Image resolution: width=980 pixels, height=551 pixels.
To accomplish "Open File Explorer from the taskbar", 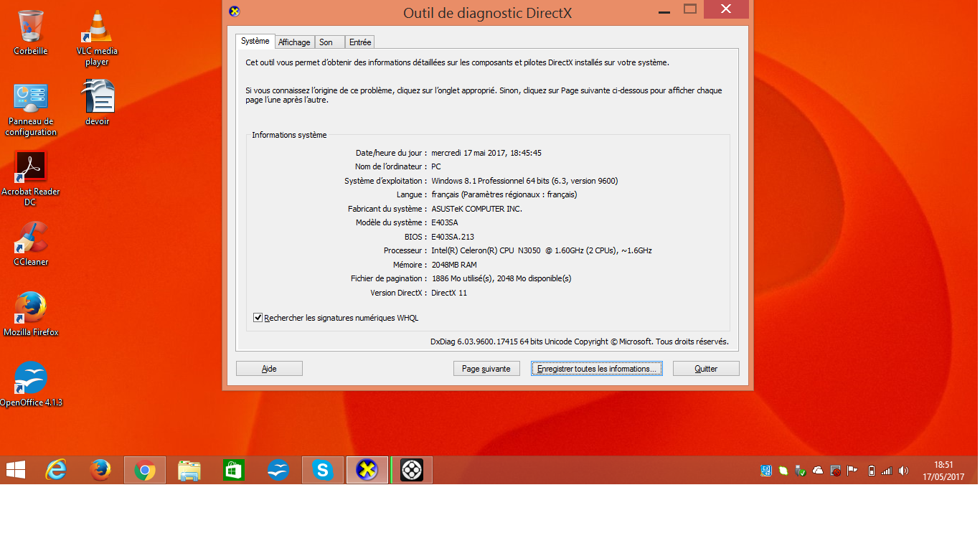I will pos(189,470).
